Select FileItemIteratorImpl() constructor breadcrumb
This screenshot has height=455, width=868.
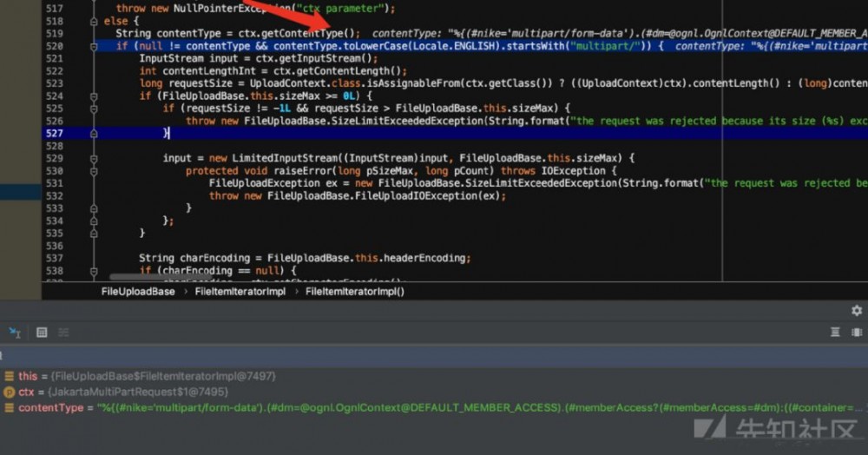(355, 292)
